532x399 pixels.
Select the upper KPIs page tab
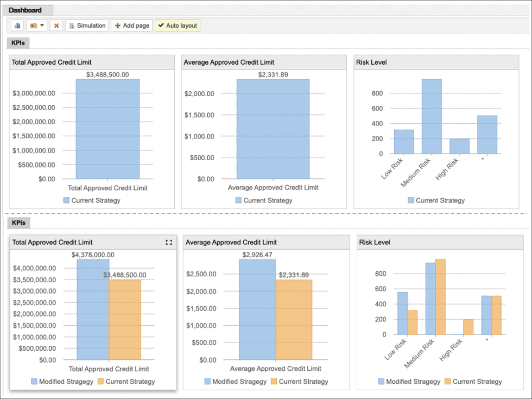click(18, 43)
